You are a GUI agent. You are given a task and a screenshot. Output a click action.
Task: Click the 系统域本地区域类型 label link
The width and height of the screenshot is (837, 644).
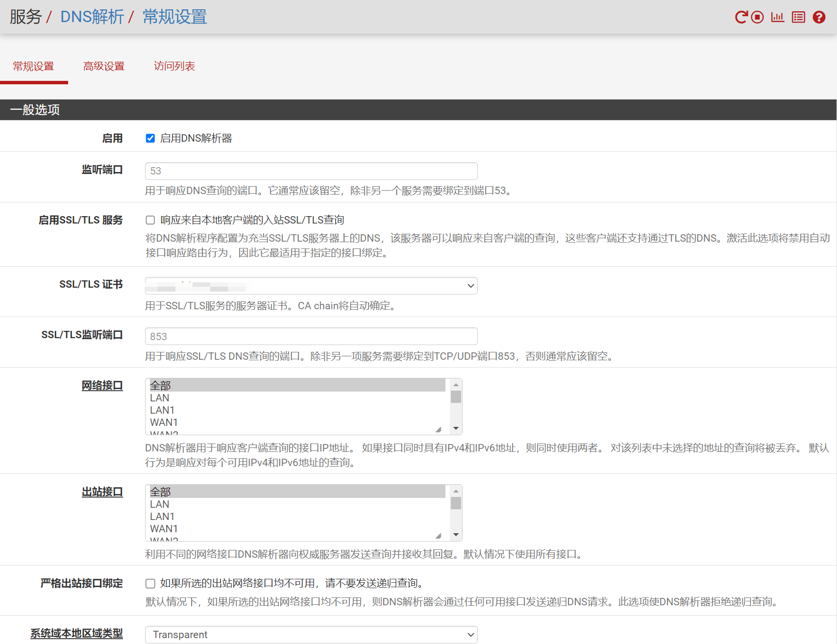(76, 633)
